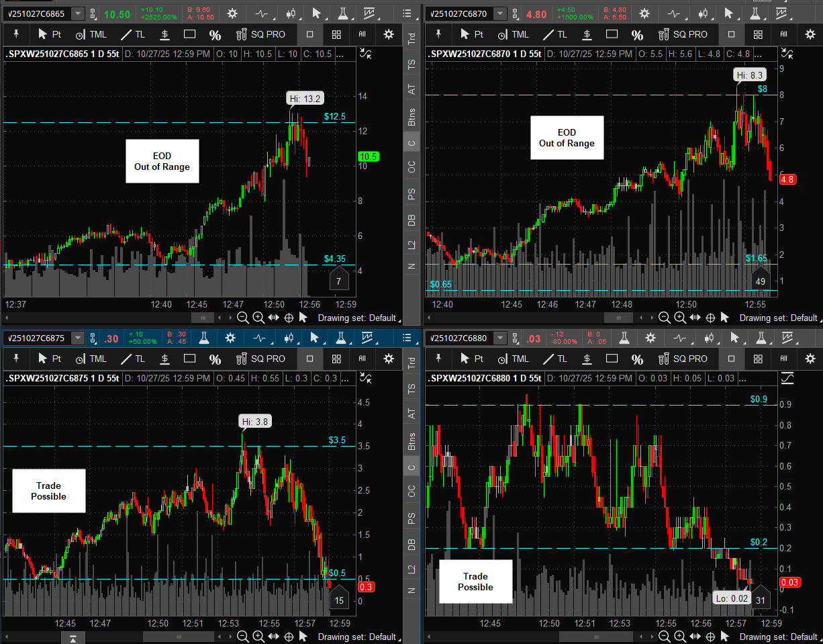823x644 pixels.
Task: Click the link chain icon beside V251027C6865
Action: [93, 13]
